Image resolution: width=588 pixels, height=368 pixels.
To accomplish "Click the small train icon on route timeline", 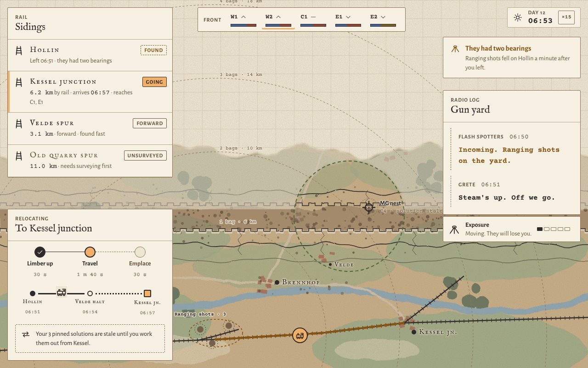I will [x=61, y=292].
